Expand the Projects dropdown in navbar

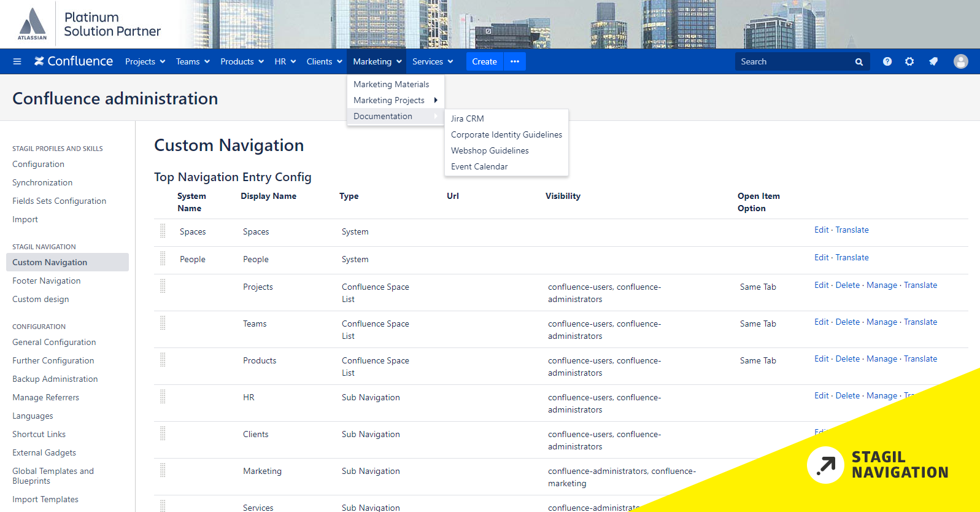click(x=145, y=61)
